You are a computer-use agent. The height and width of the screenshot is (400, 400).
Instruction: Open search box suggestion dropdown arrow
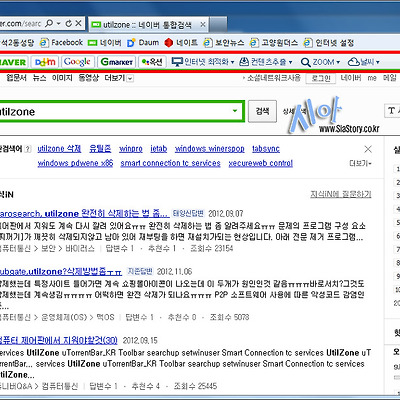click(x=235, y=111)
